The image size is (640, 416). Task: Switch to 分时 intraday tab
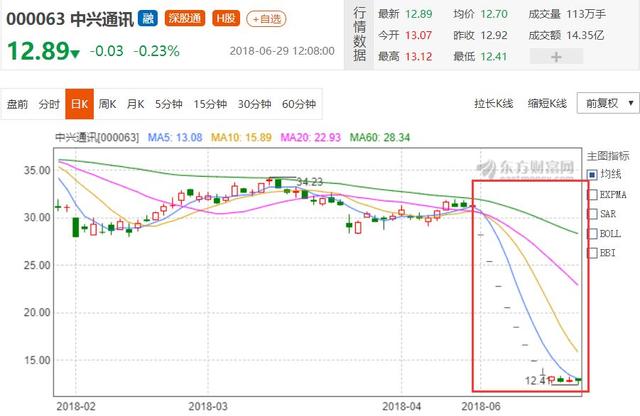[49, 103]
